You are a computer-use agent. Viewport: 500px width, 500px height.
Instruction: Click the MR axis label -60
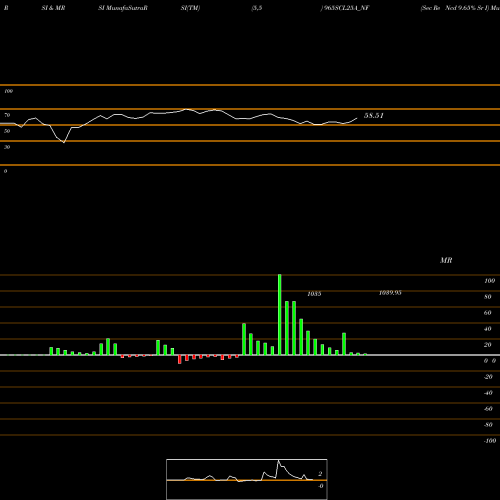coord(488,409)
